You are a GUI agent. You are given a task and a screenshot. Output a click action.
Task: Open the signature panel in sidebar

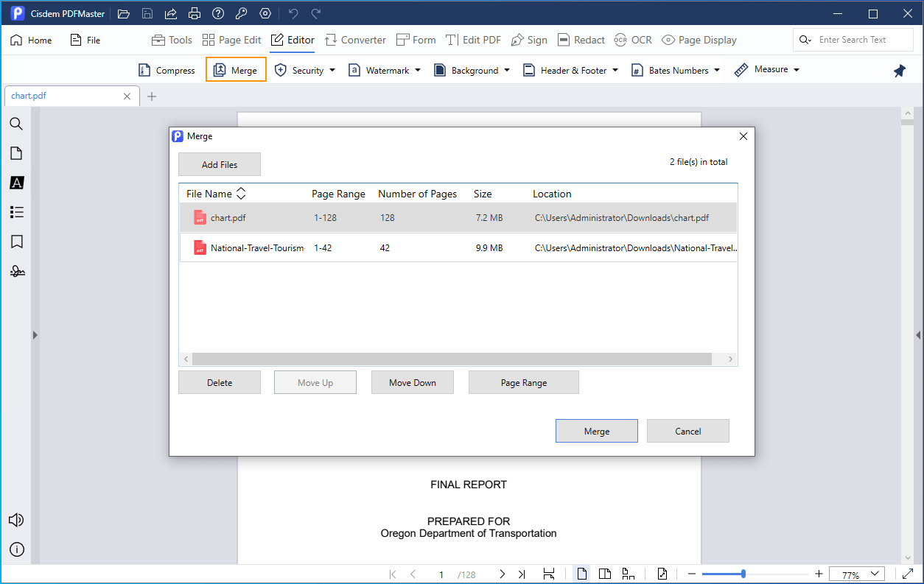[x=16, y=272]
